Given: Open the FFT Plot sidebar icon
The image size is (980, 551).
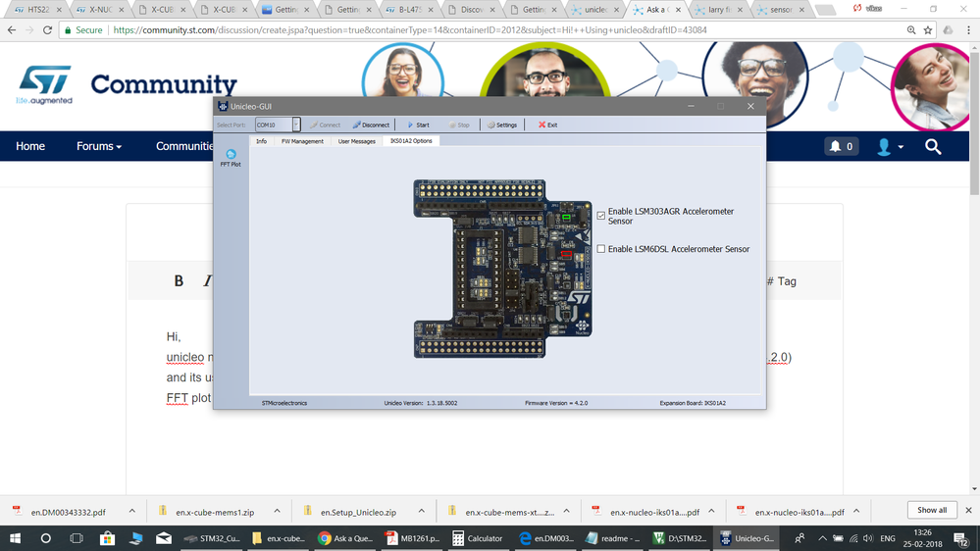Looking at the screenshot, I should coord(231,158).
